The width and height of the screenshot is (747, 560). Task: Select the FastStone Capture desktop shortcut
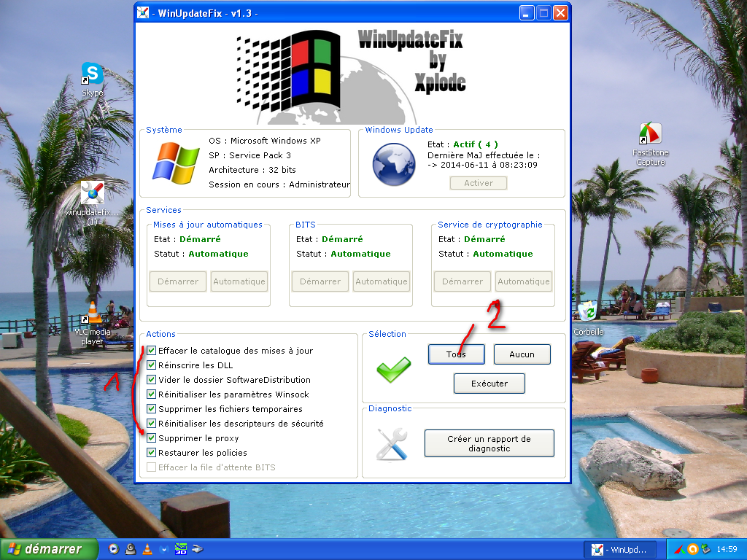click(x=650, y=144)
